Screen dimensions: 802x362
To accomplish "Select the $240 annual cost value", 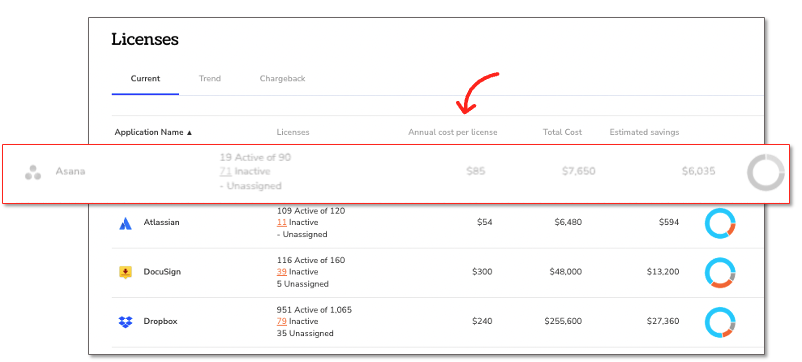I will pyautogui.click(x=482, y=322).
